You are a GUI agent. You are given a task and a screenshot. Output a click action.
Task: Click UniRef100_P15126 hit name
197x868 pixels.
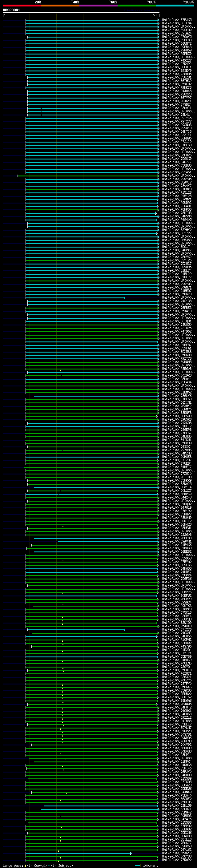177,192
